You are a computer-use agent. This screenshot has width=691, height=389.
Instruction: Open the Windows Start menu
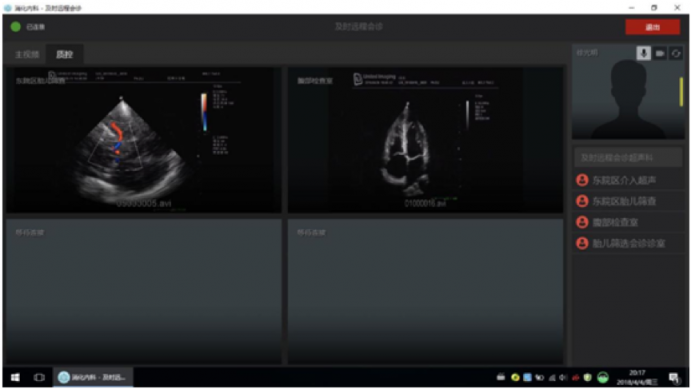tap(15, 378)
